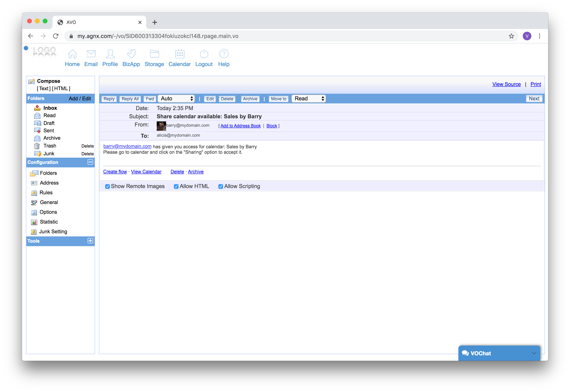
Task: Open the Move to folder dropdown showing Read
Action: pos(309,98)
